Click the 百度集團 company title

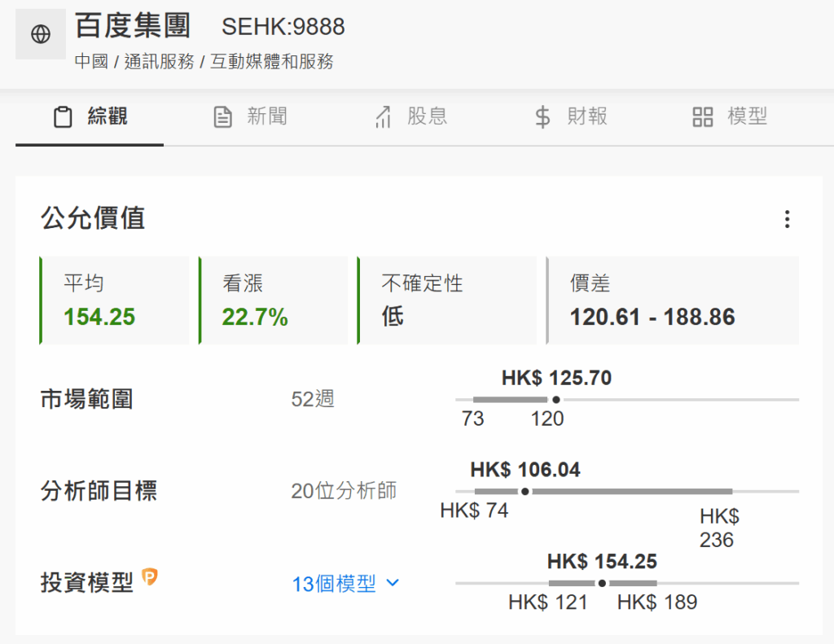point(133,25)
